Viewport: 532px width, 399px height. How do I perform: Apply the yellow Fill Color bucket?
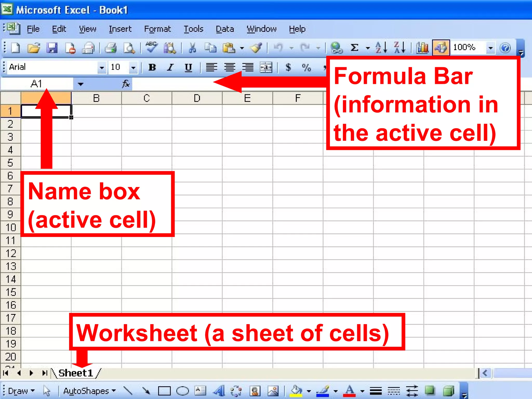coord(296,391)
